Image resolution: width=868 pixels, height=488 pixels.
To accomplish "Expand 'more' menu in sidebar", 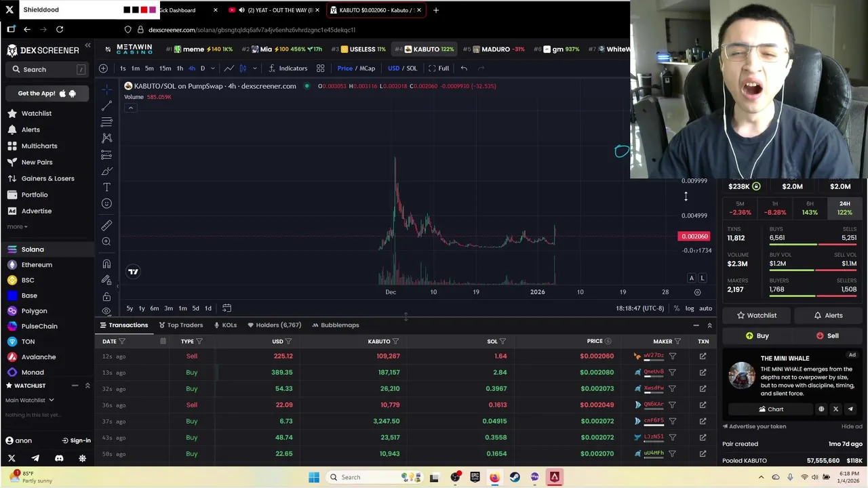I will (x=17, y=226).
